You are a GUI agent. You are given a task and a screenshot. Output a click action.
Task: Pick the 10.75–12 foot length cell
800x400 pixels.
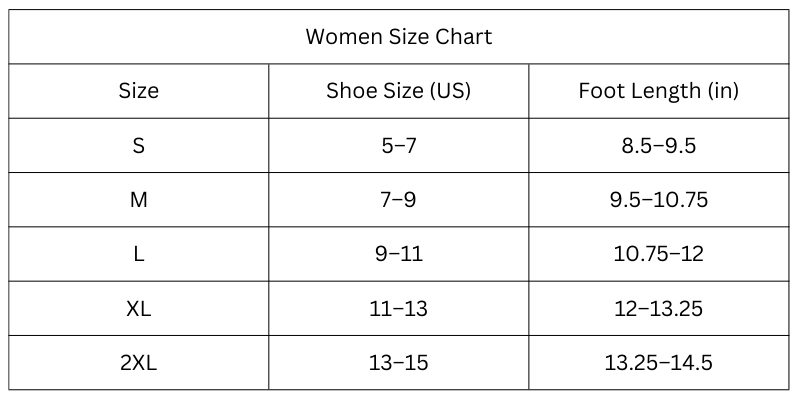click(659, 254)
